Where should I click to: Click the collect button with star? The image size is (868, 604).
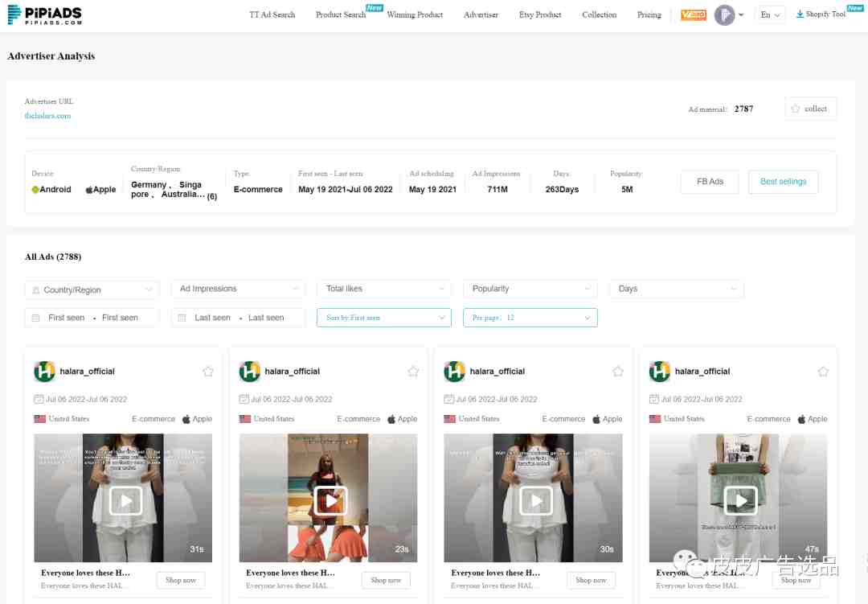pyautogui.click(x=810, y=109)
